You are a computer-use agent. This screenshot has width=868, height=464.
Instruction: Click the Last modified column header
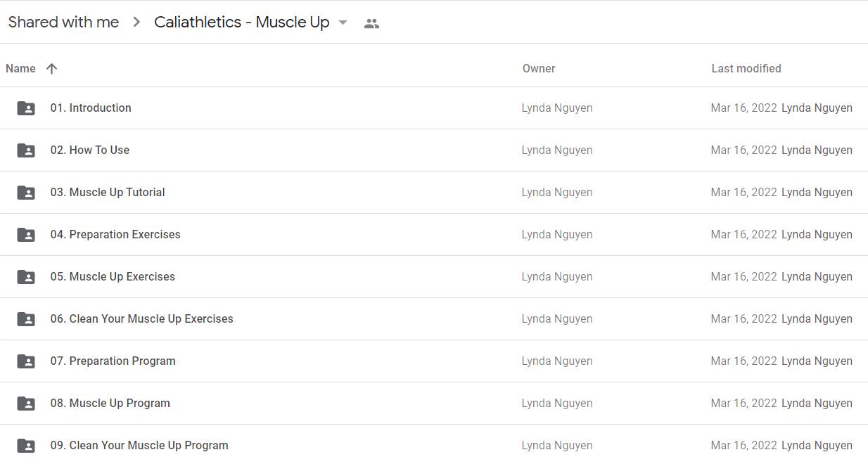click(x=746, y=68)
